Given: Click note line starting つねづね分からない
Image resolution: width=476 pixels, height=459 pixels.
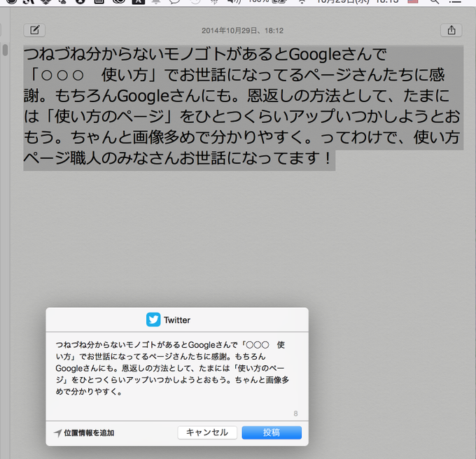Looking at the screenshot, I should click(205, 55).
